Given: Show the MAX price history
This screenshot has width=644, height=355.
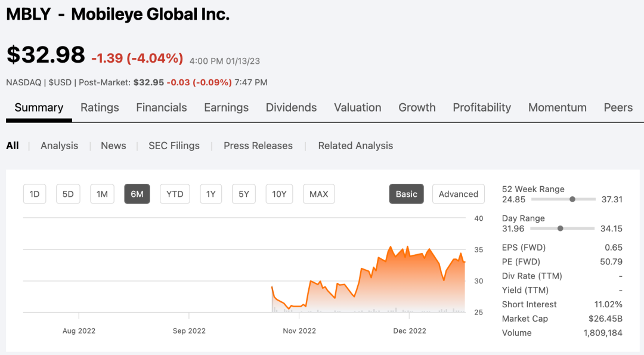Looking at the screenshot, I should click(319, 194).
